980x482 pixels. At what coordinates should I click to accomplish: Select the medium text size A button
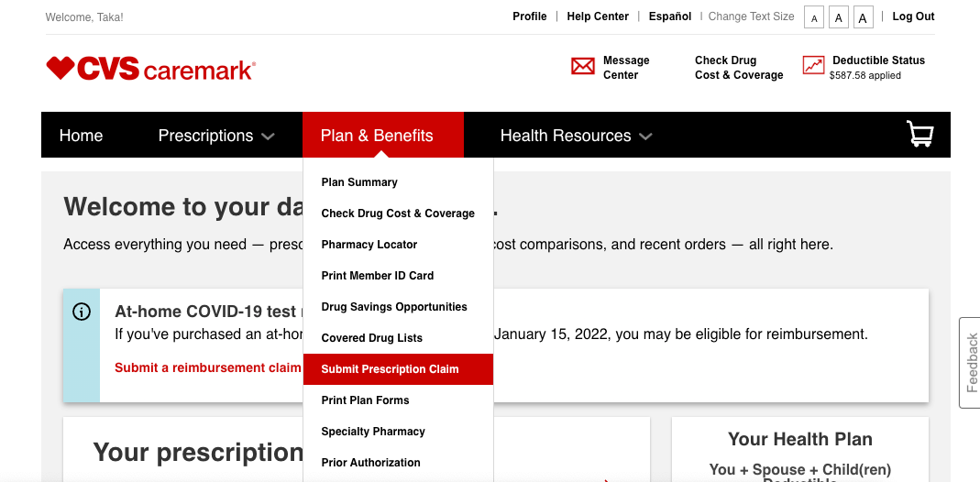(839, 18)
